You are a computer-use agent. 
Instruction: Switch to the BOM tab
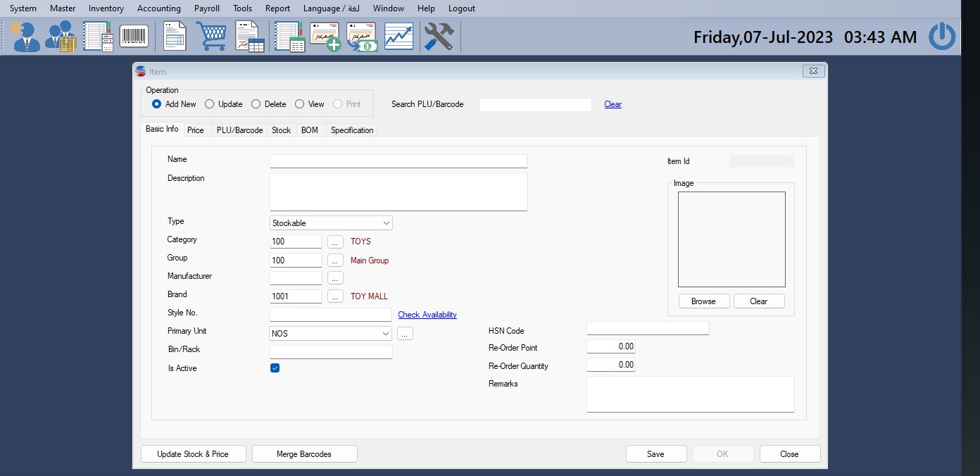[x=310, y=130]
